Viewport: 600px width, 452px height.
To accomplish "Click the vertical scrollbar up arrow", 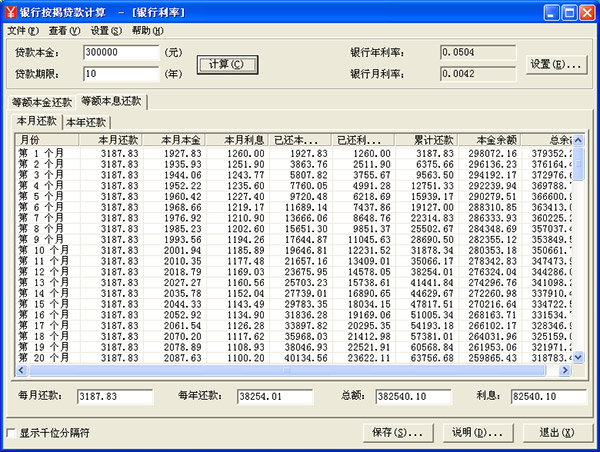I will click(578, 140).
